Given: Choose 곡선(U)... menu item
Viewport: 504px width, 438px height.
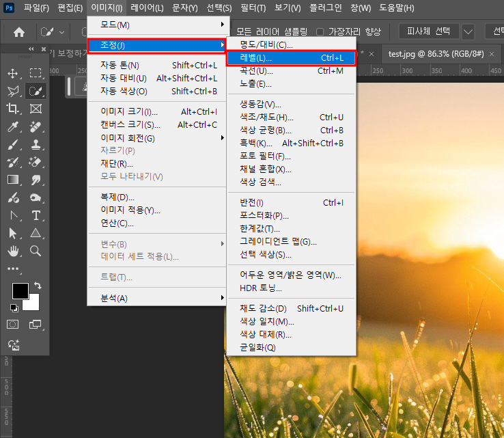Looking at the screenshot, I should pyautogui.click(x=291, y=71).
